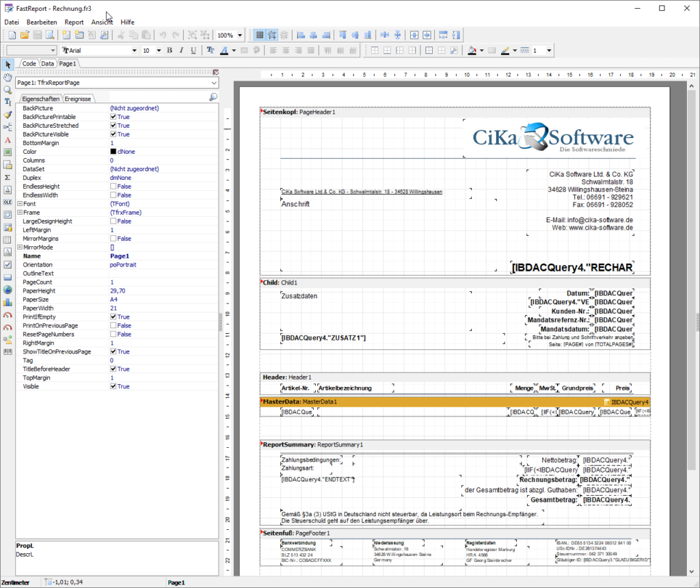Viewport: 700px width, 588px height.
Task: Insert an OLE object
Action: coord(8,202)
